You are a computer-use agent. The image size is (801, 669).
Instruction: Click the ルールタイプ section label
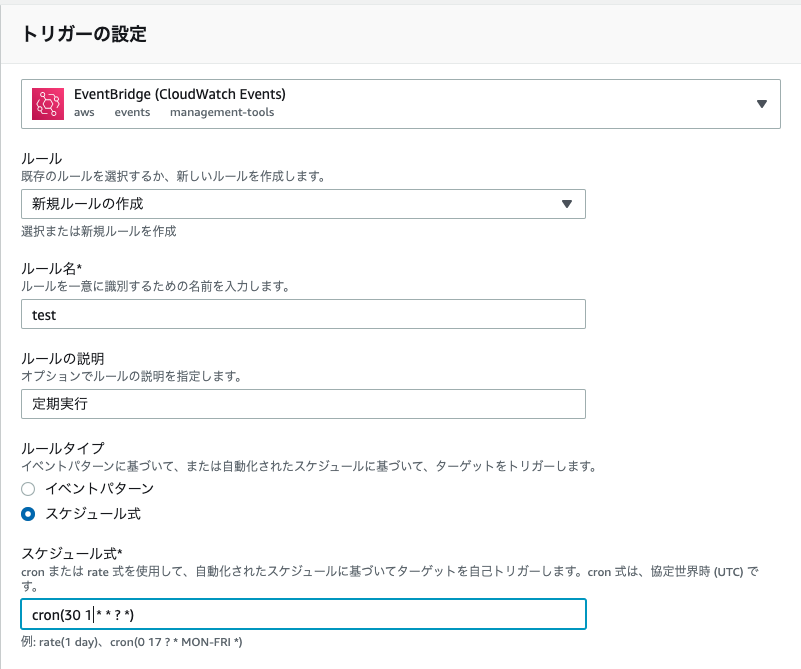tap(63, 448)
